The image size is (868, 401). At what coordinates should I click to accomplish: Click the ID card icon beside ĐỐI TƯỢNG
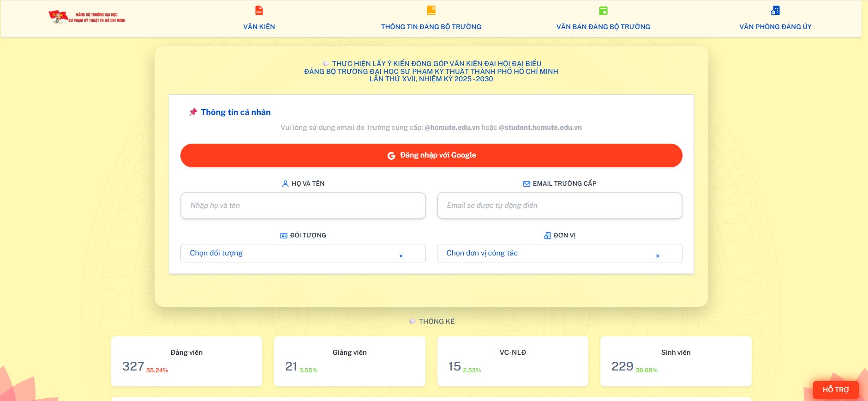(284, 236)
